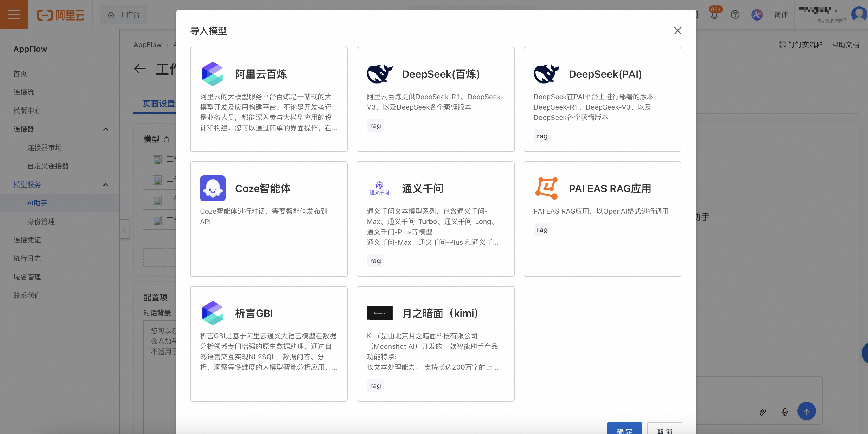
Task: Click the rag tag on PAI EAS RAG card
Action: pos(542,230)
